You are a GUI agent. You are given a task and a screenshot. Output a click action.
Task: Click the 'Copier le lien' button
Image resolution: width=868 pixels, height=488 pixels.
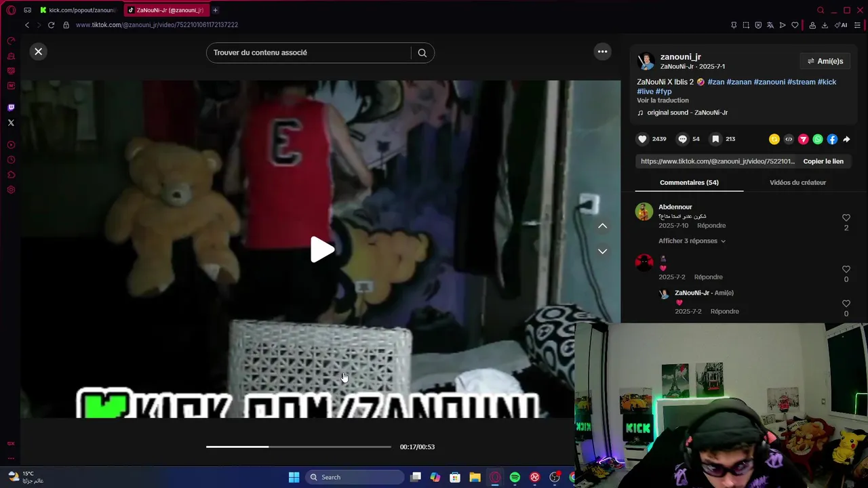pyautogui.click(x=823, y=161)
